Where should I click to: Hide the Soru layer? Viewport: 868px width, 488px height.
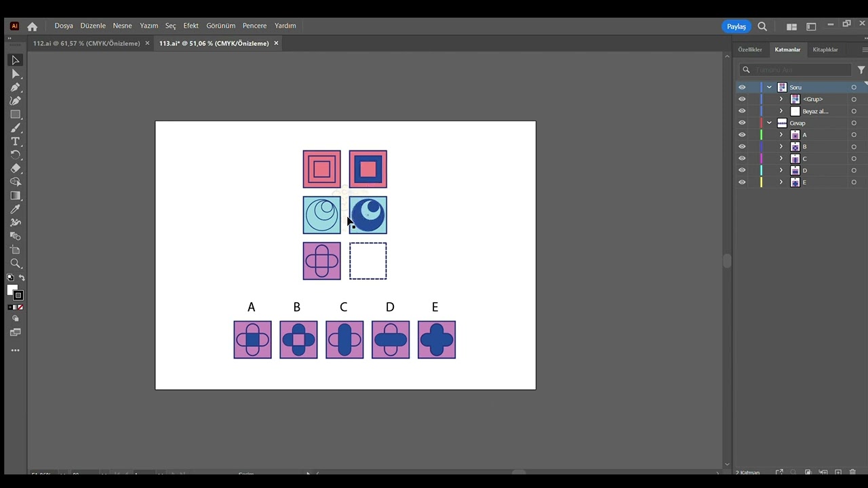click(742, 87)
